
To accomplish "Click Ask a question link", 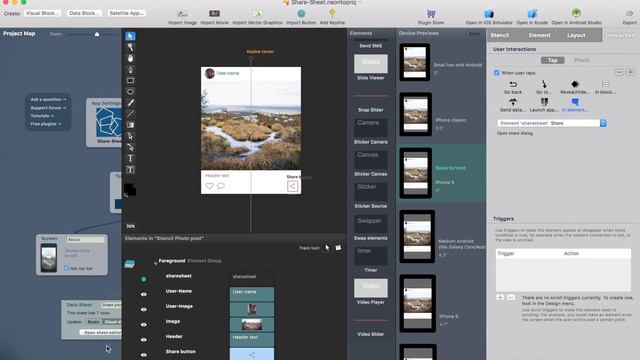I will [x=48, y=99].
